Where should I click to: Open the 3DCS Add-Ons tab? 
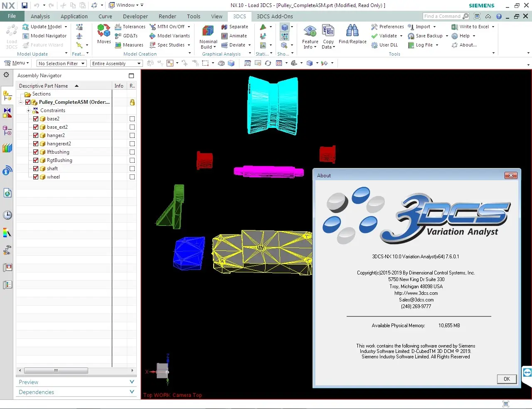(x=275, y=16)
